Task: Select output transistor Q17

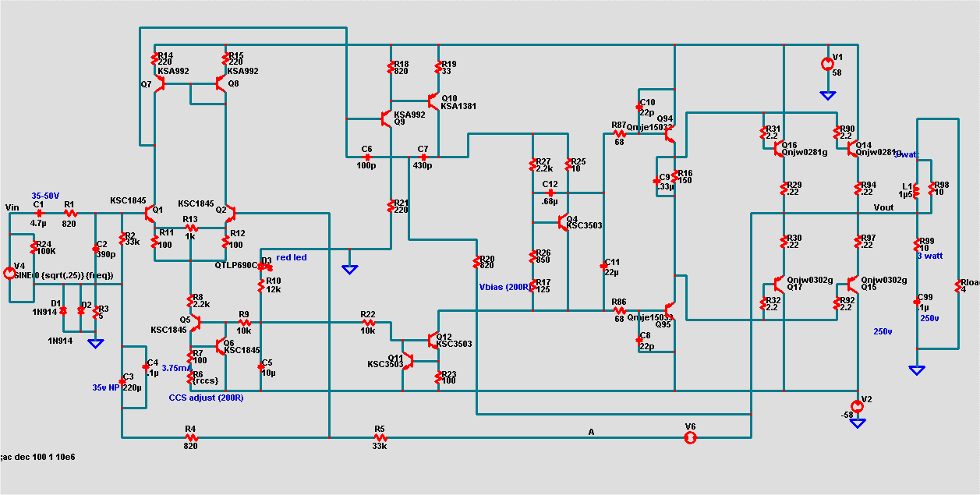Action: click(x=779, y=284)
